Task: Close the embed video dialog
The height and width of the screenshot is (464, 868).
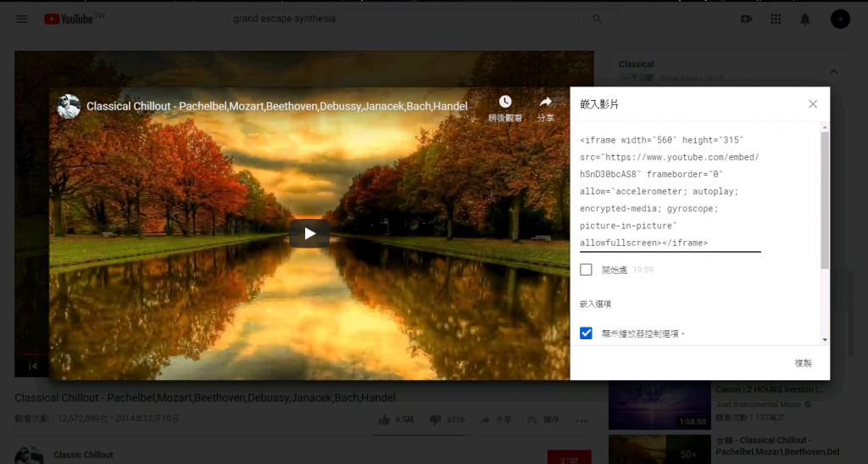Action: (x=813, y=104)
